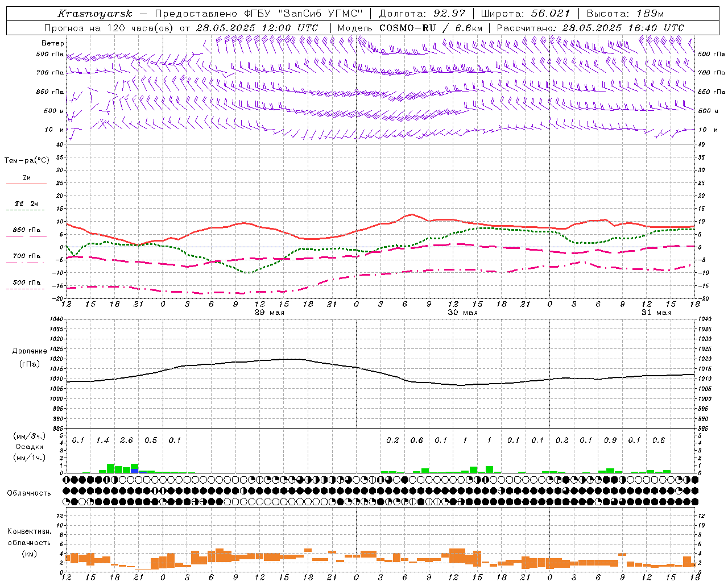
Task: Select the Широта: 56.021 header field
Action: (x=526, y=14)
